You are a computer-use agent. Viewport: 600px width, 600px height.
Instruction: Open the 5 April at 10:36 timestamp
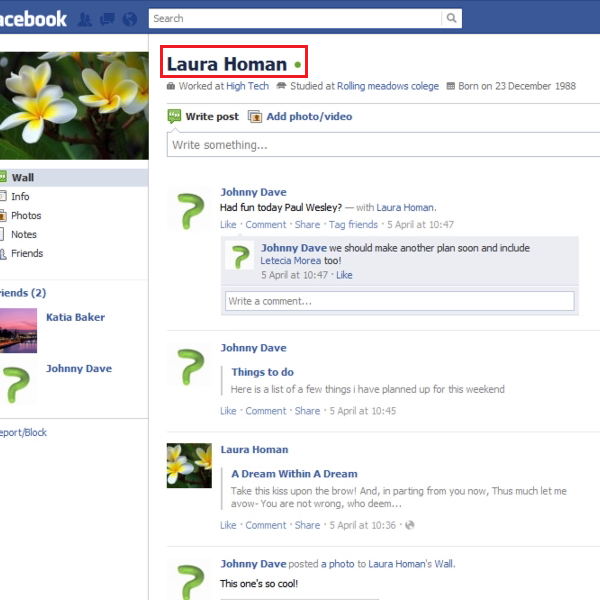363,525
